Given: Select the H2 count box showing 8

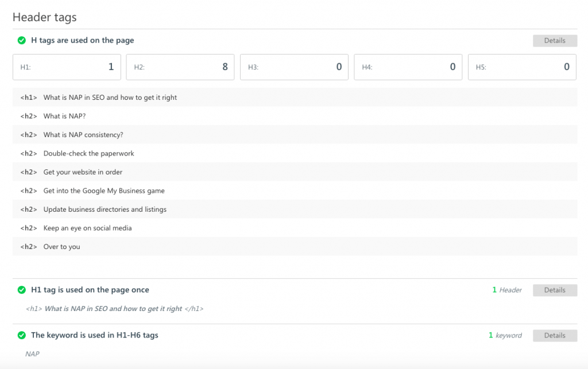Looking at the screenshot, I should [180, 67].
